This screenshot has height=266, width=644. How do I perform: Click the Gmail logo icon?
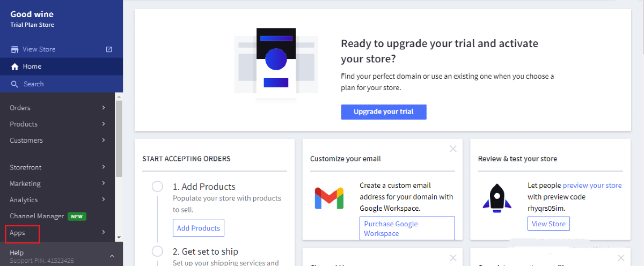[x=329, y=198]
